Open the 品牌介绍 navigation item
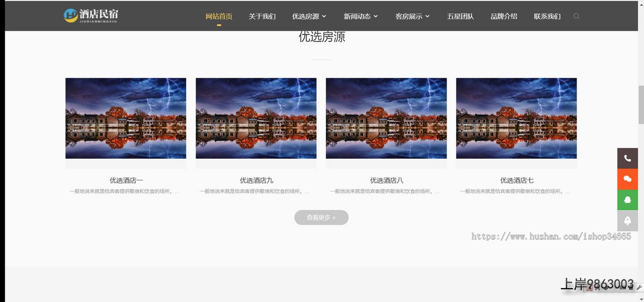This screenshot has width=644, height=302. pos(504,16)
